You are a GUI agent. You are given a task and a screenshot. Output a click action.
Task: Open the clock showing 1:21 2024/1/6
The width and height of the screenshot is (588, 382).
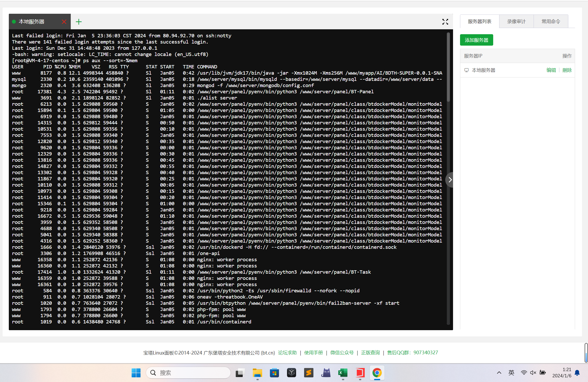562,373
